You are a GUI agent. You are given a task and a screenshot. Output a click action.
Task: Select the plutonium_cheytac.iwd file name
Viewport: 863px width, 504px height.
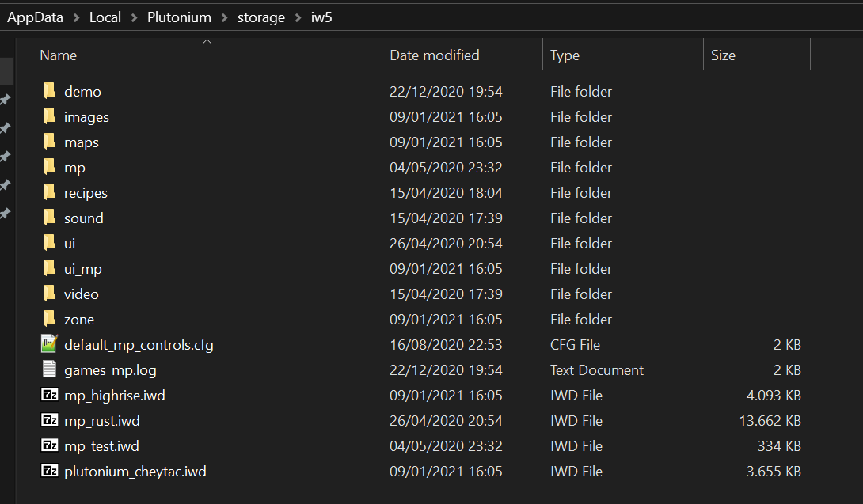tap(135, 471)
